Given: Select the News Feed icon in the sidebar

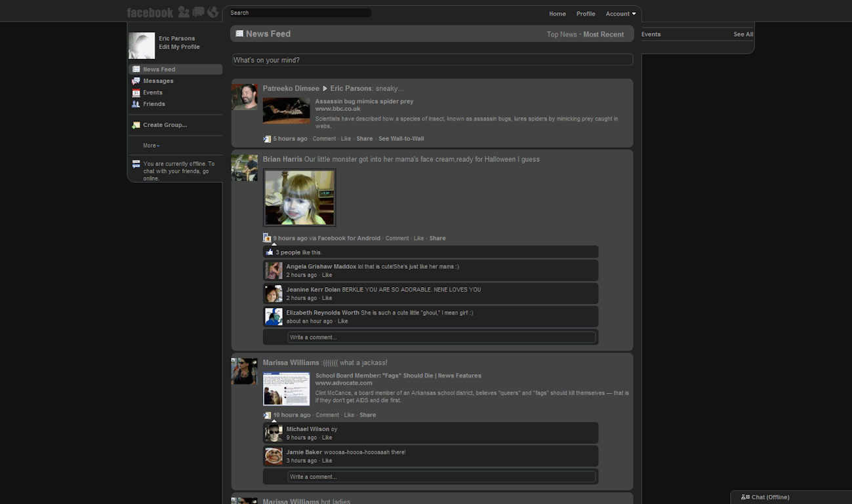Looking at the screenshot, I should pyautogui.click(x=136, y=69).
